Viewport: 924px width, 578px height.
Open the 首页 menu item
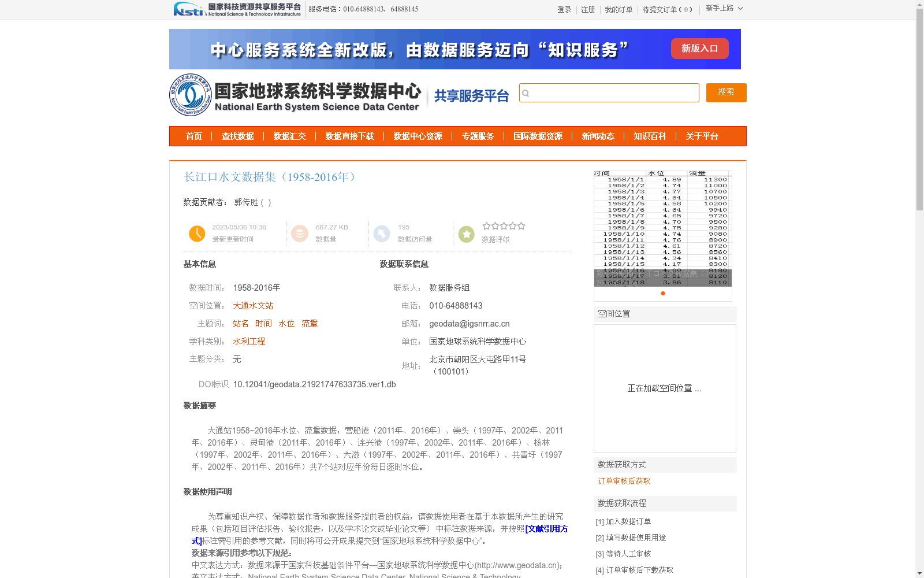click(194, 136)
